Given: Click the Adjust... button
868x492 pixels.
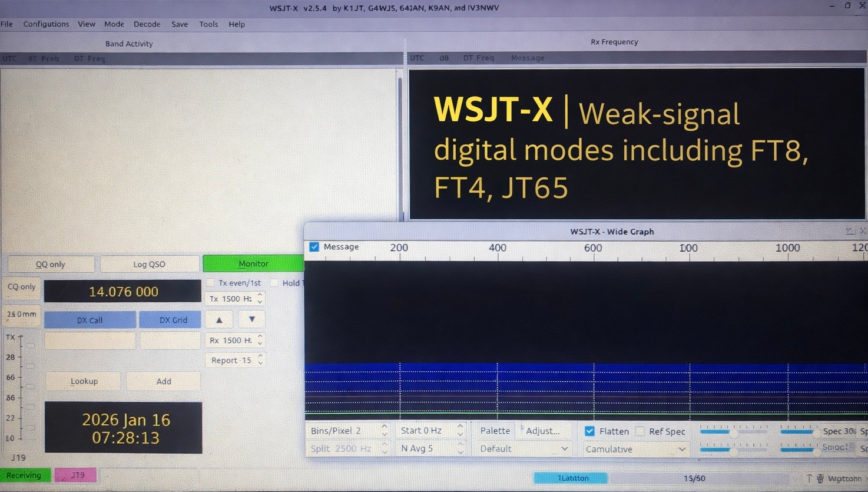Looking at the screenshot, I should 543,431.
